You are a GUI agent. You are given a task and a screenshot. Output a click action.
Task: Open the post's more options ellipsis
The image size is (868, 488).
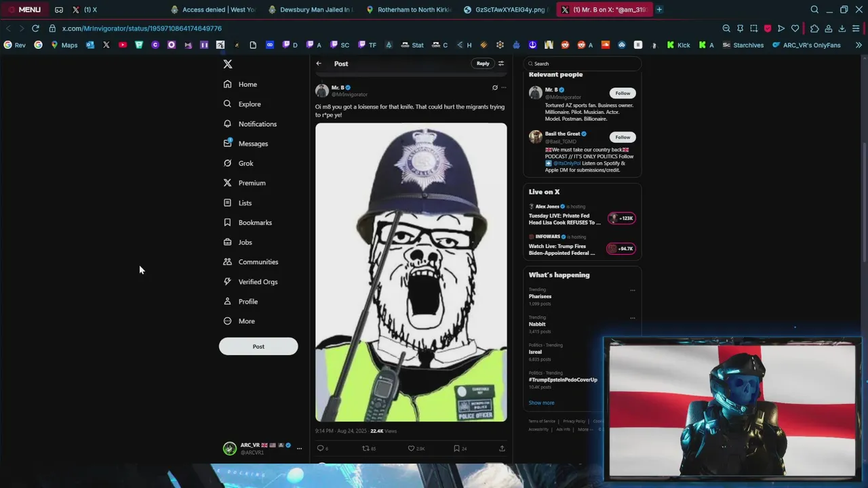click(x=503, y=87)
